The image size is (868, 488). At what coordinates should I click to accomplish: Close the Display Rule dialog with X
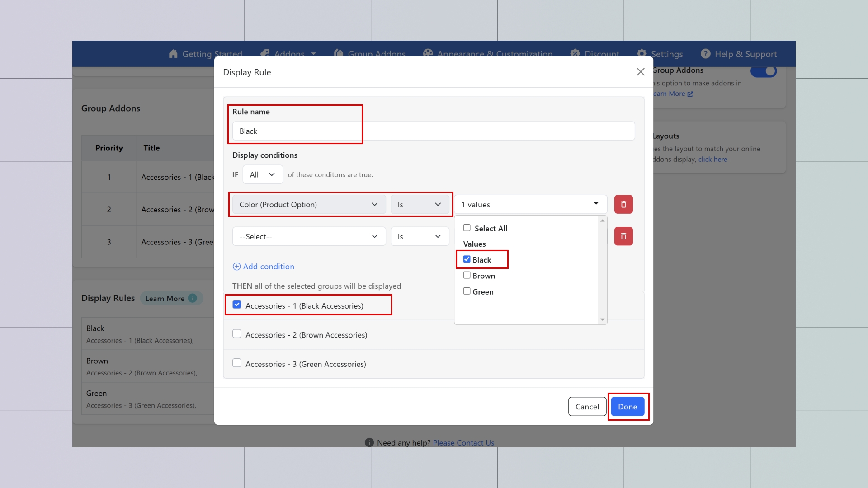(640, 72)
